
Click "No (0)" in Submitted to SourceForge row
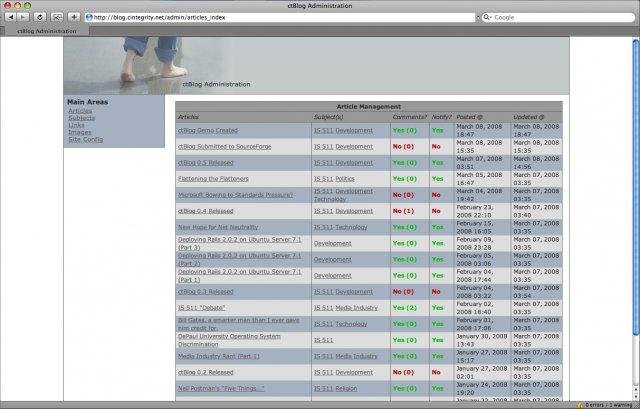[403, 147]
